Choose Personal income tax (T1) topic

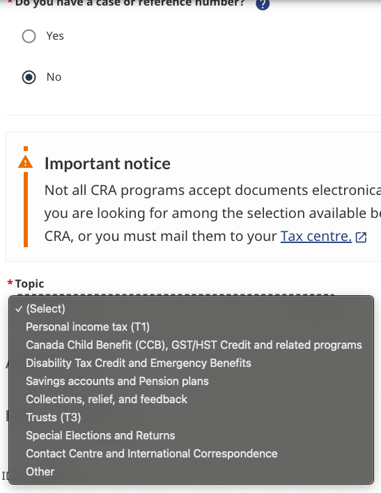(x=191, y=327)
